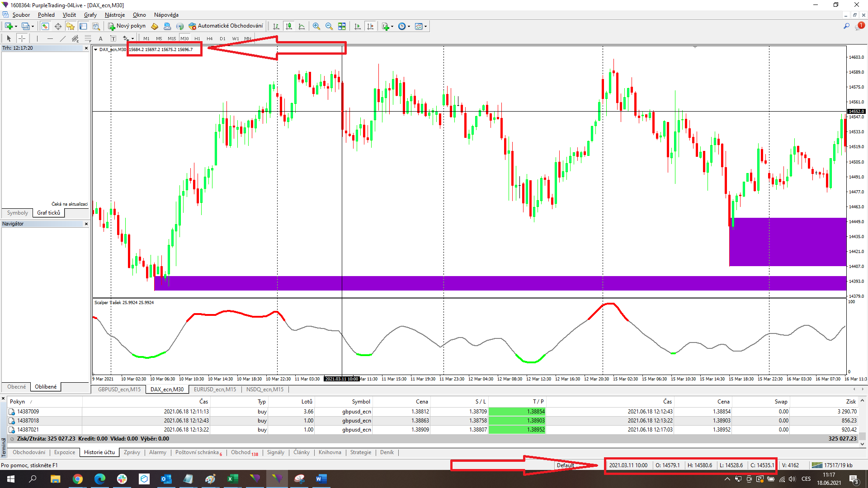The height and width of the screenshot is (488, 868).
Task: Open Excel from the taskbar
Action: click(233, 479)
